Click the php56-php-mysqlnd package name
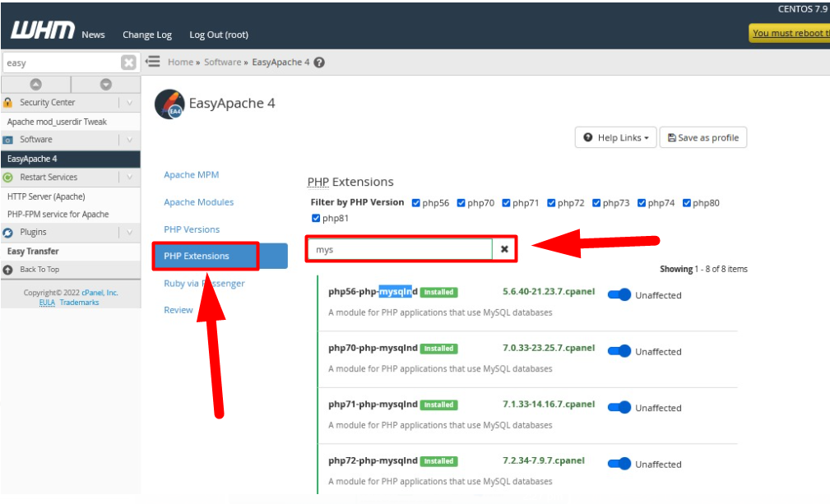Screen dimensions: 830x504 click(x=373, y=291)
